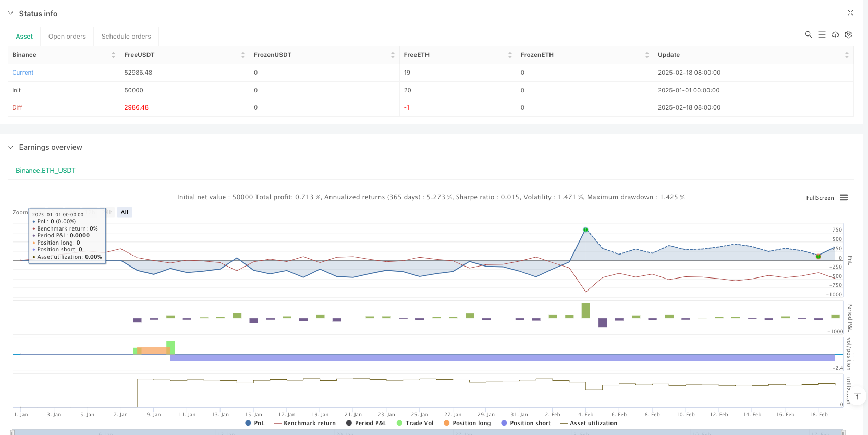868x435 pixels.
Task: Click the collapse arrows icon beside Status info
Action: pyautogui.click(x=850, y=13)
